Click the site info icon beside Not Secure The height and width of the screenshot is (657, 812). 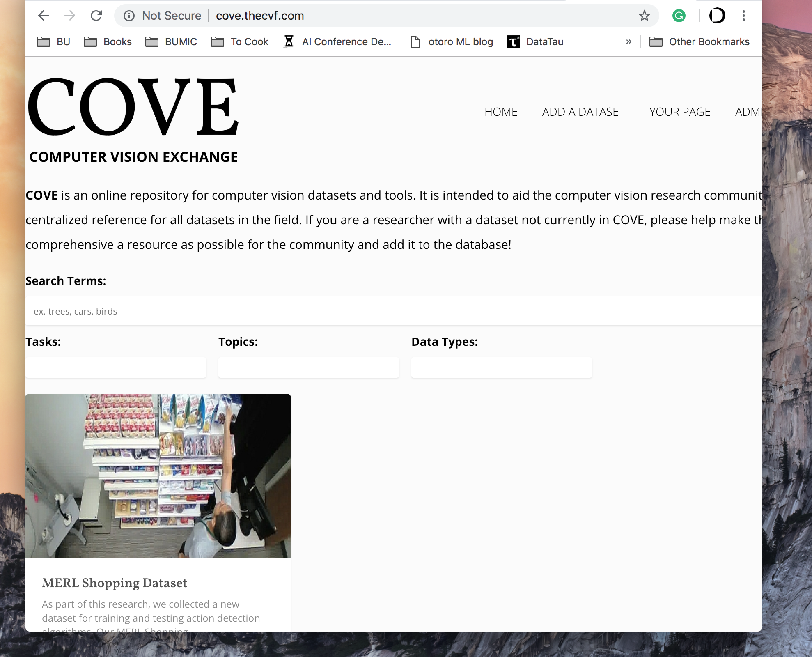point(129,16)
